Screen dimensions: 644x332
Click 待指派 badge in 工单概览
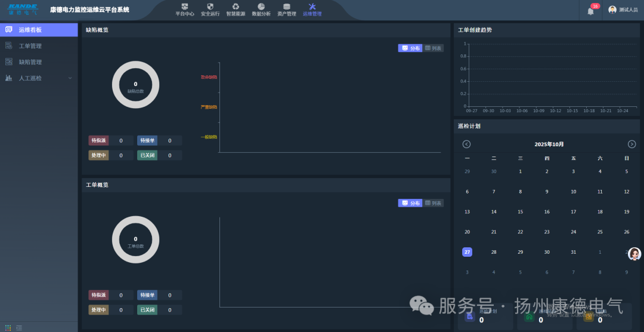(98, 295)
